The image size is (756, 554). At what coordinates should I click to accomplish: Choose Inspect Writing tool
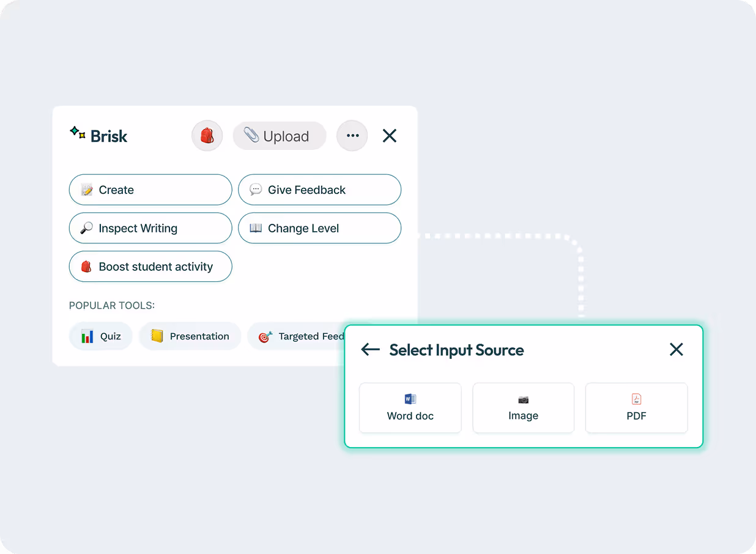click(x=150, y=228)
